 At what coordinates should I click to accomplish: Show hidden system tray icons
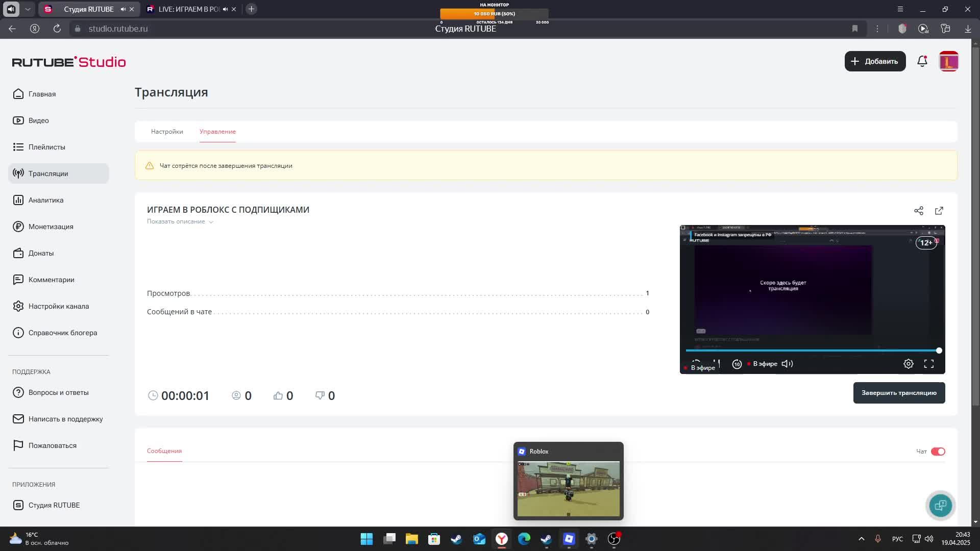tap(862, 539)
